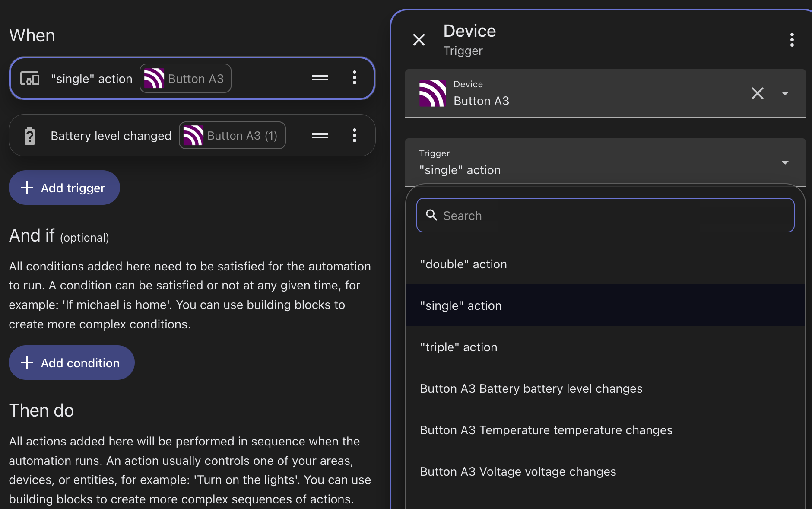The width and height of the screenshot is (812, 509).
Task: Click the "Then do" section heading
Action: coord(41,410)
